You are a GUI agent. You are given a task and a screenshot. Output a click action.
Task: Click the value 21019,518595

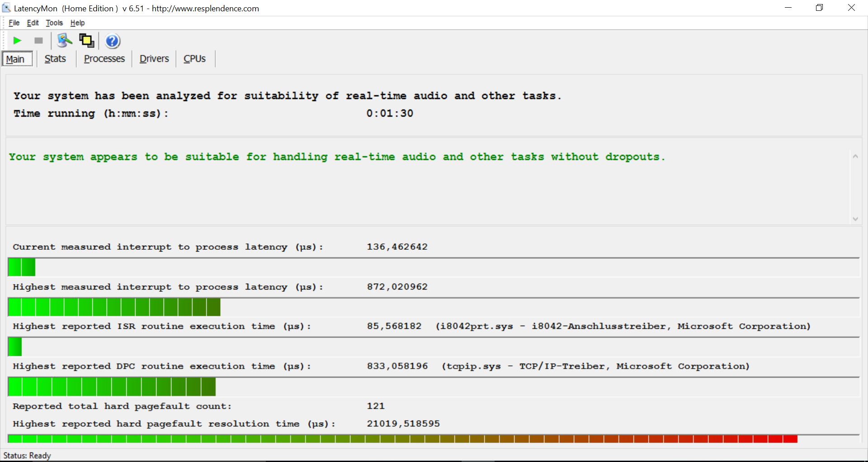(403, 424)
